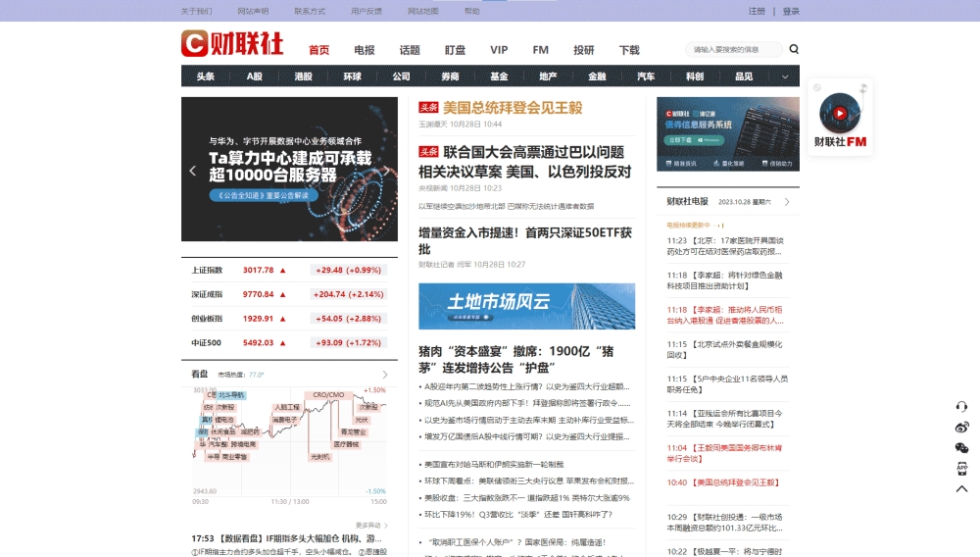Open 联系方式 top link
The height and width of the screenshot is (557, 980).
coord(310,11)
